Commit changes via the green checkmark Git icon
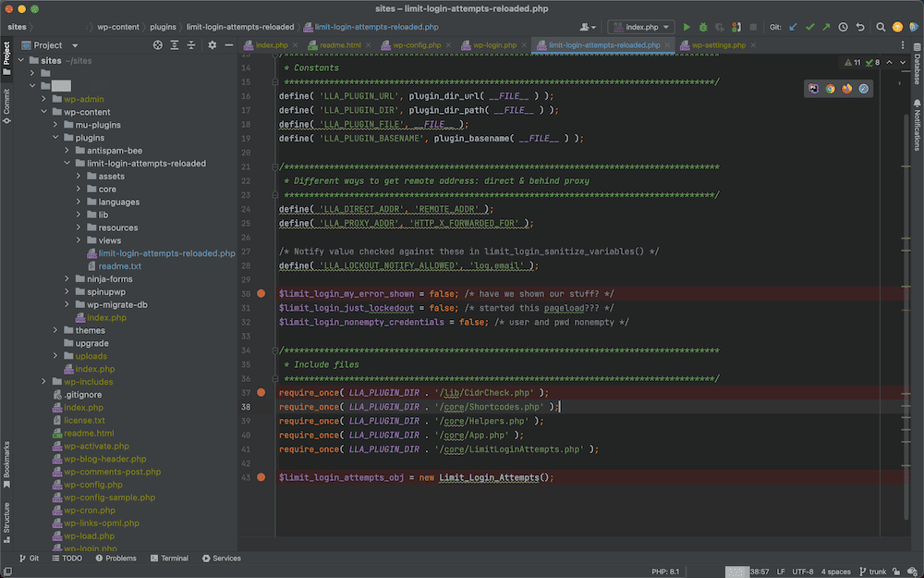924x578 pixels. [x=809, y=27]
